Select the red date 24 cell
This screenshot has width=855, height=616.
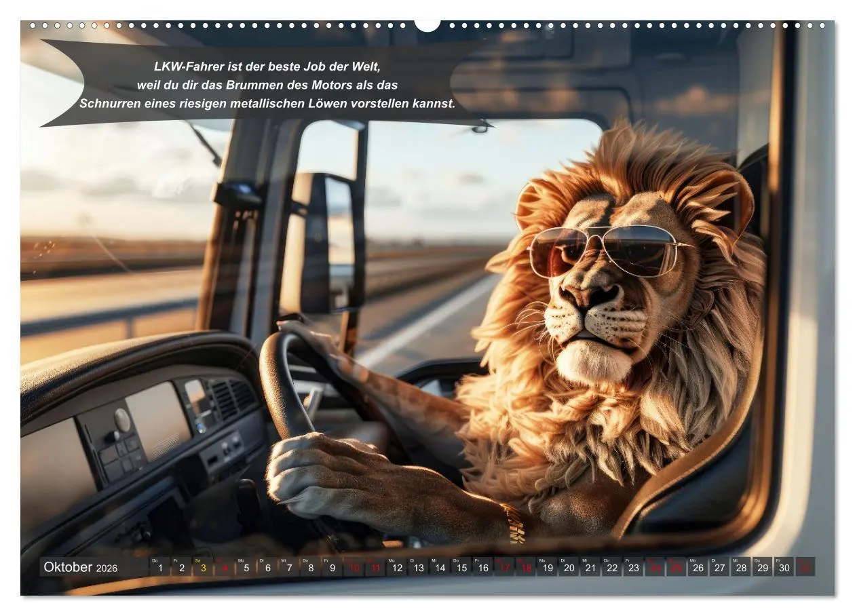click(x=655, y=569)
